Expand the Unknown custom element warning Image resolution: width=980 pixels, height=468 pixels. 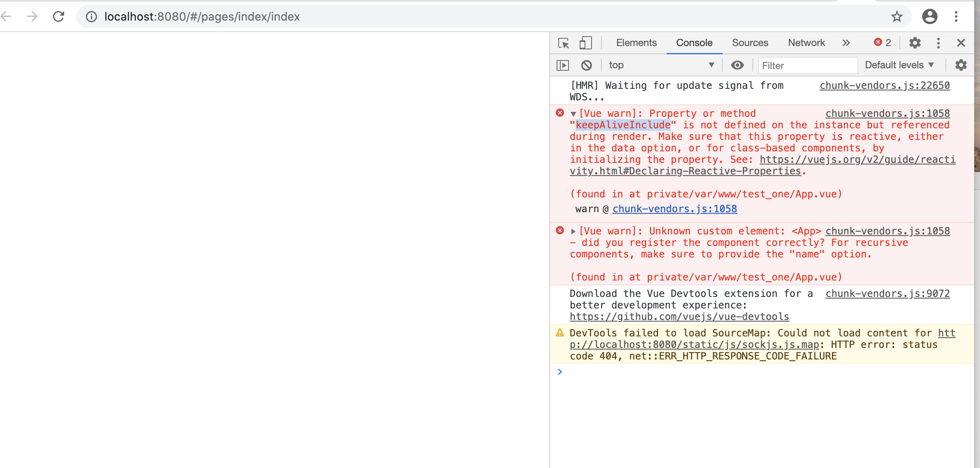click(573, 232)
